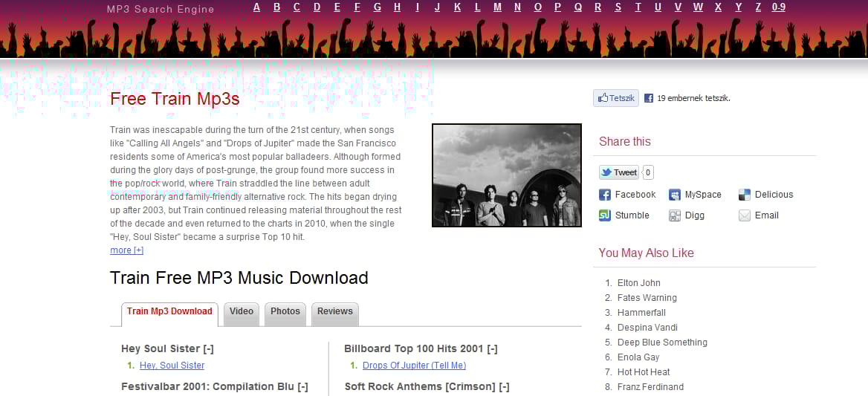Browse artists starting with letter K
This screenshot has width=868, height=396.
457,7
